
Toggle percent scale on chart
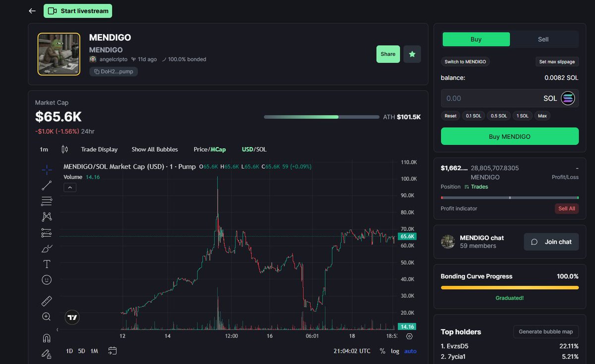(x=382, y=351)
